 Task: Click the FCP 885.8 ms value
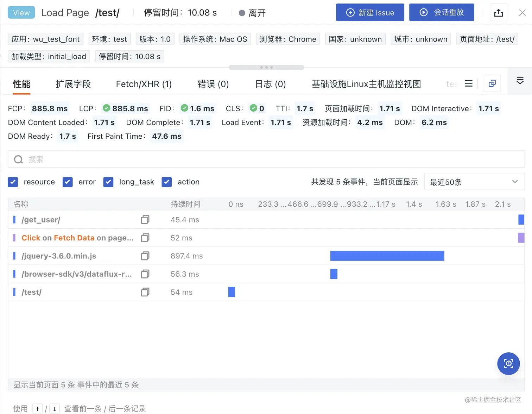click(50, 108)
